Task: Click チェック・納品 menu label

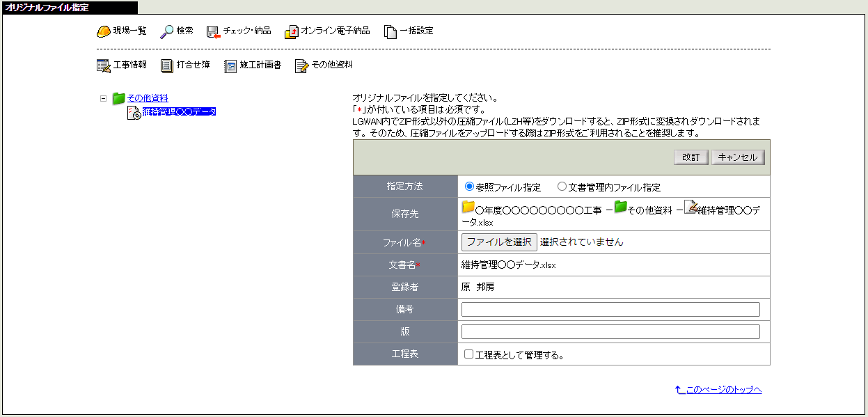Action: pos(247,31)
